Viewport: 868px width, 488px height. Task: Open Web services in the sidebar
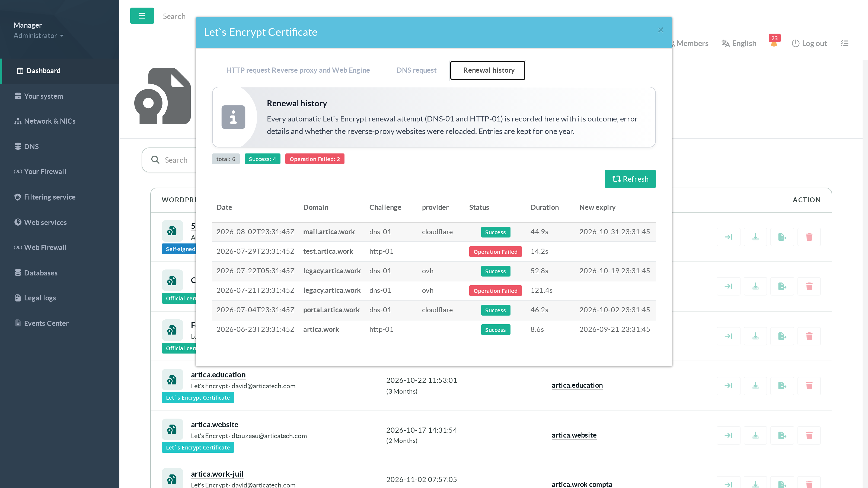pos(60,222)
